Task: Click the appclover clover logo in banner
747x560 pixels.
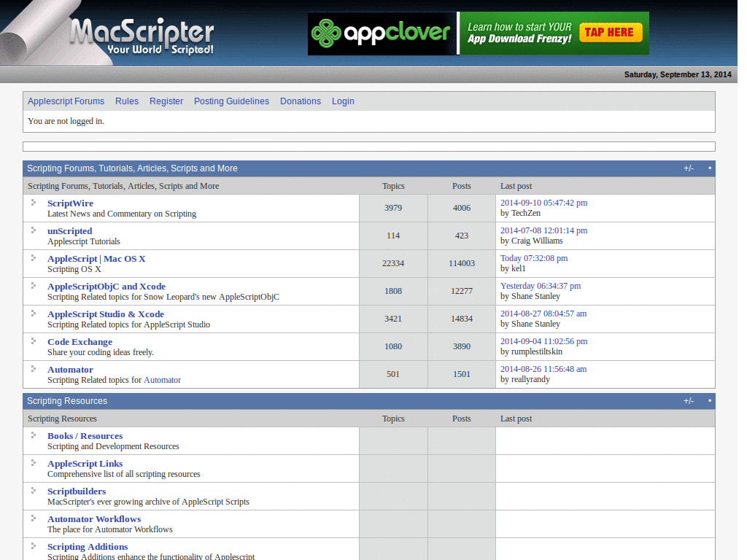Action: pos(326,34)
